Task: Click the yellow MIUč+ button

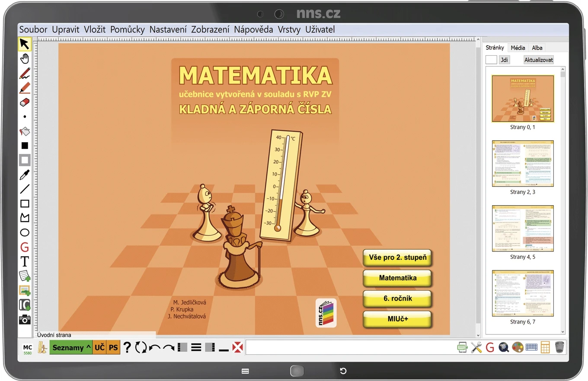Action: (397, 319)
